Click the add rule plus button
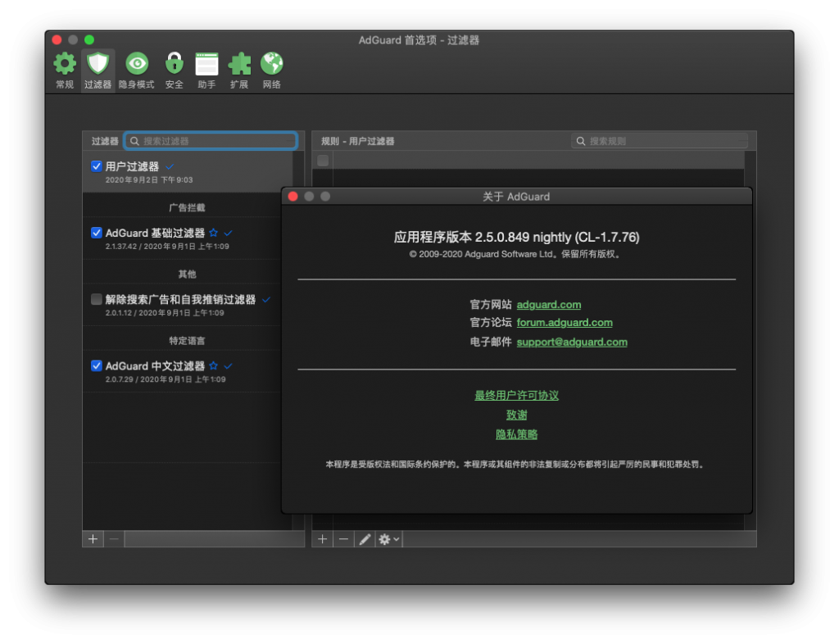The image size is (839, 644). pos(323,538)
